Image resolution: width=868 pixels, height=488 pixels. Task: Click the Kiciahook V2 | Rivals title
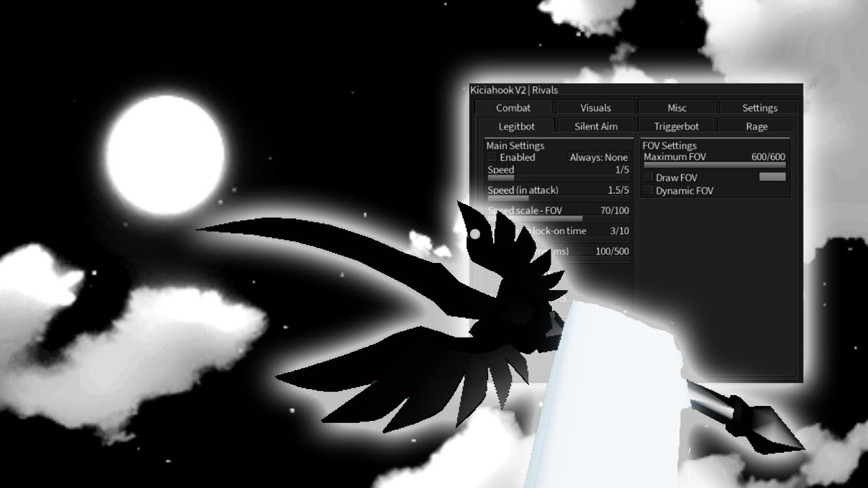[x=514, y=90]
